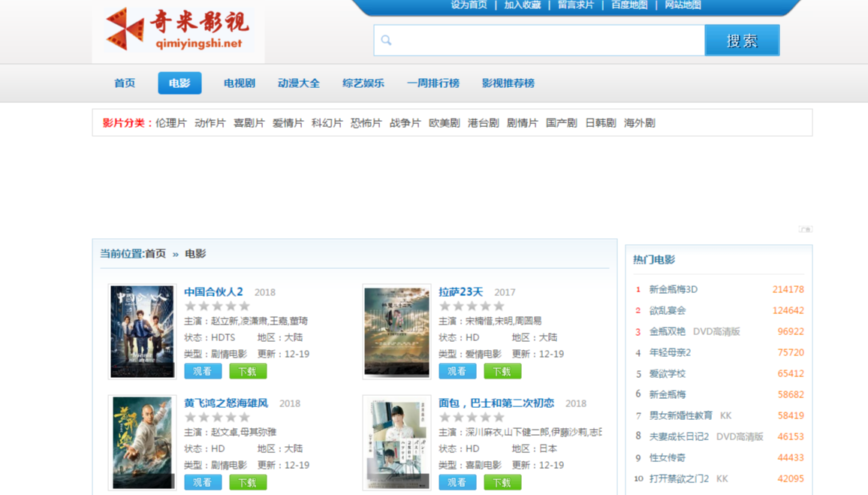Click the small ad marker icon above sidebar

(x=805, y=229)
